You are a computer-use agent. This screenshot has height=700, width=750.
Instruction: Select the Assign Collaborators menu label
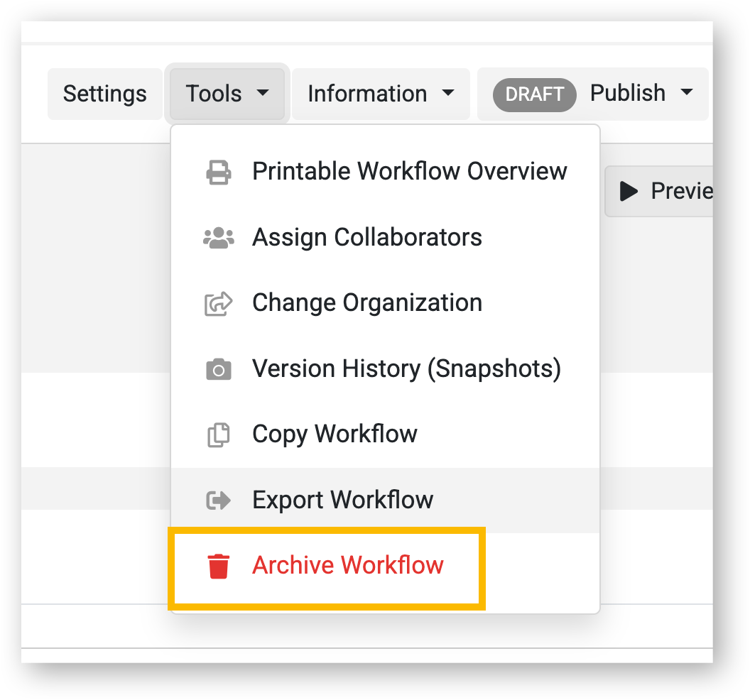click(x=366, y=237)
